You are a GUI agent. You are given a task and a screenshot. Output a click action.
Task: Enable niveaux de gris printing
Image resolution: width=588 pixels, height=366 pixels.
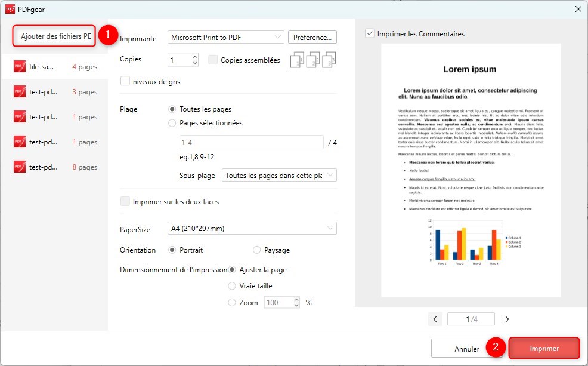pos(125,81)
